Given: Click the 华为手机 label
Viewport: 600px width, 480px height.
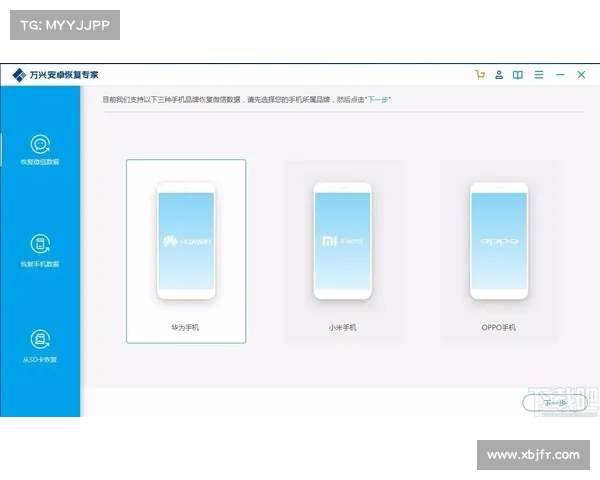Looking at the screenshot, I should [185, 327].
